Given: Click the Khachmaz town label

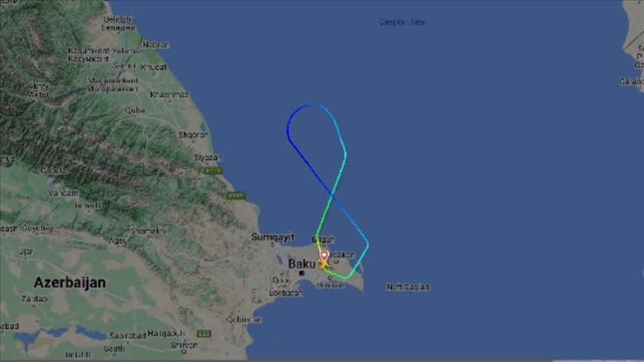Looking at the screenshot, I should click(x=169, y=95).
